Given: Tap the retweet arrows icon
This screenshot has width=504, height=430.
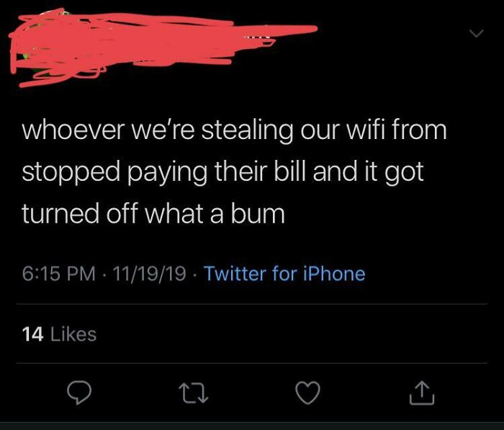Looking at the screenshot, I should (x=193, y=393).
